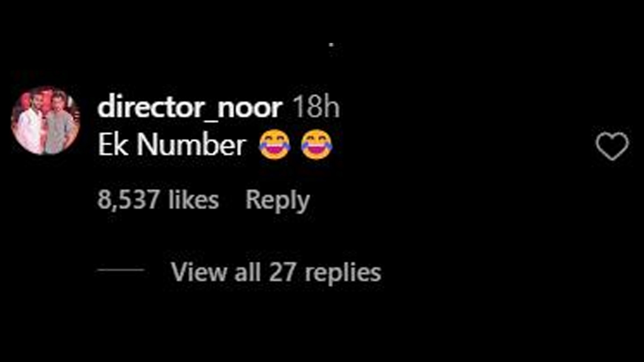Select the Ek Number comment text
644x362 pixels.
(172, 146)
